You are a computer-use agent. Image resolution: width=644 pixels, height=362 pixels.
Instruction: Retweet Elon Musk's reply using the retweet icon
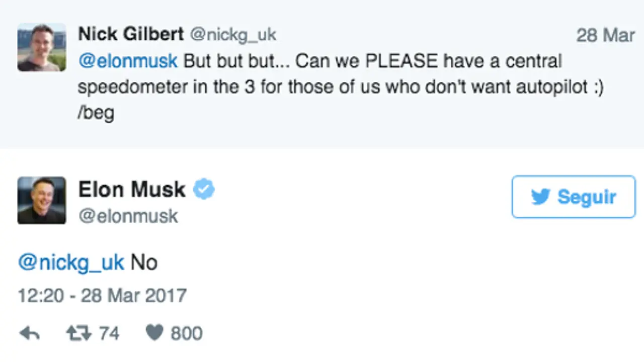78,333
